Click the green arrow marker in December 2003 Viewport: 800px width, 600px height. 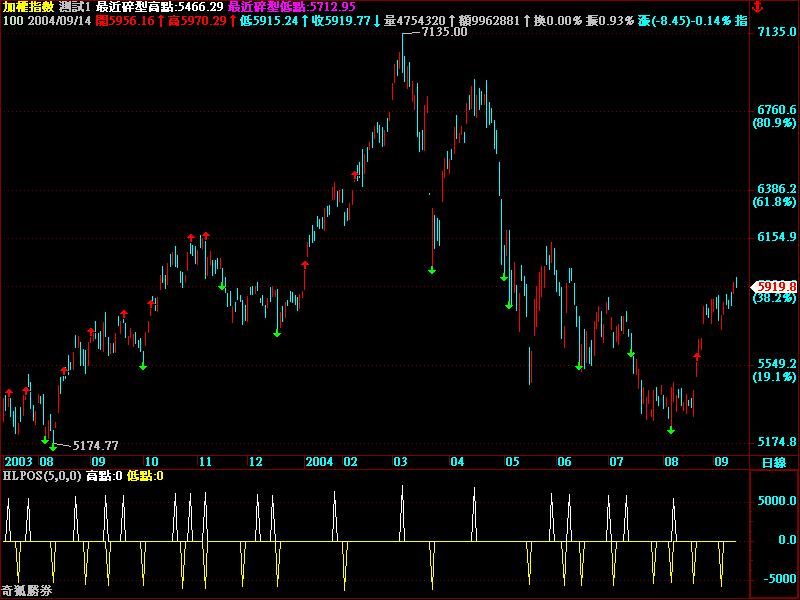(277, 333)
